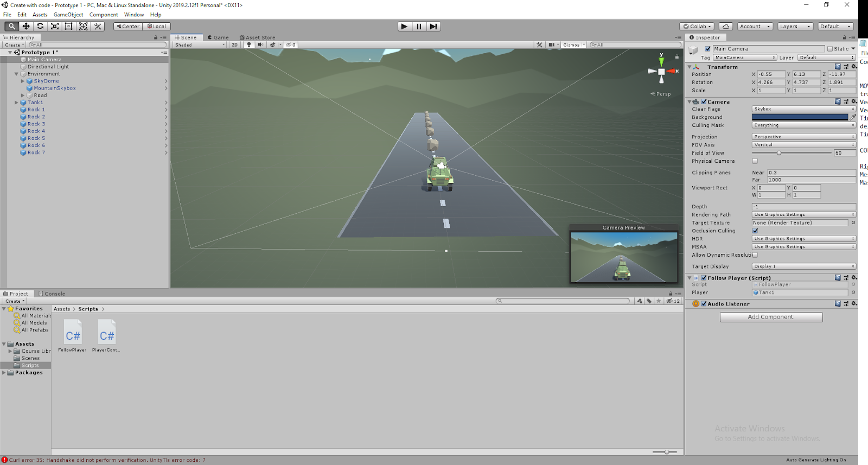This screenshot has height=465, width=868.
Task: Open Culling Mask dropdown
Action: pyautogui.click(x=803, y=125)
